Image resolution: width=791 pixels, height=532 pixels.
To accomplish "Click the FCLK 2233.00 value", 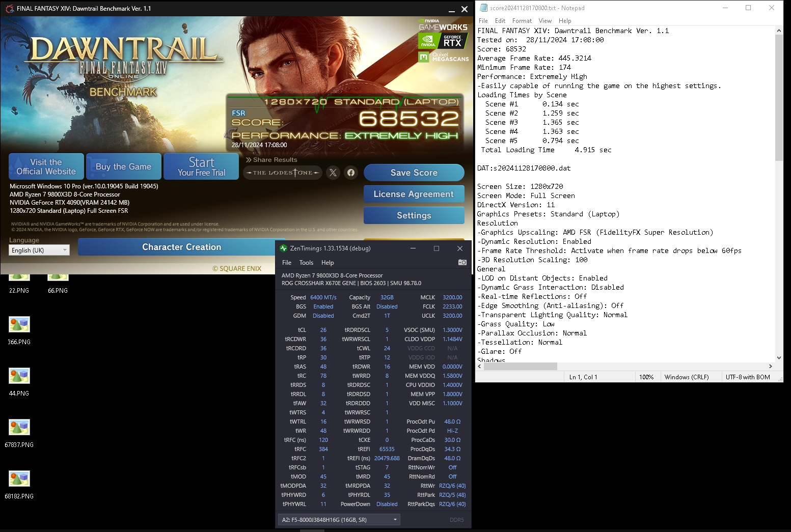I will pyautogui.click(x=452, y=306).
